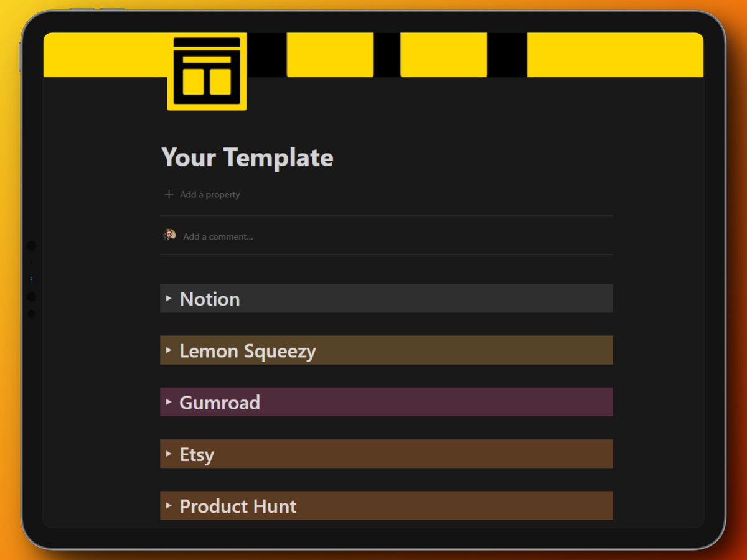Click the user avatar in the comment row
747x560 pixels.
(x=169, y=235)
